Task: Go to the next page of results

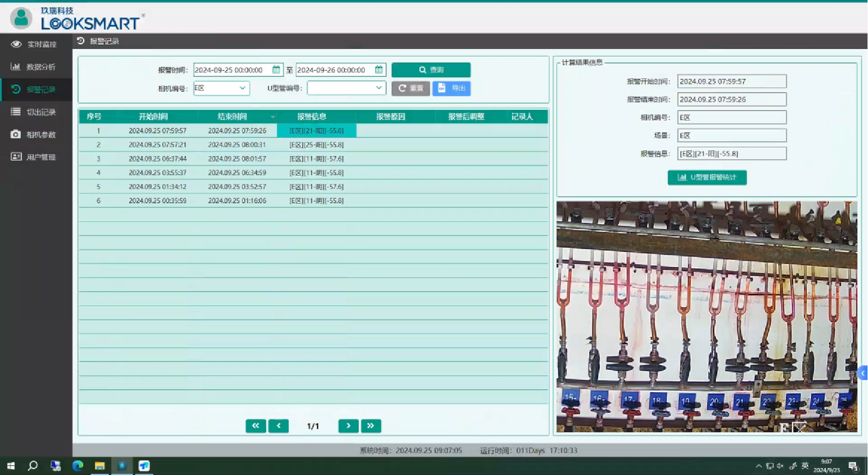Action: (x=348, y=426)
